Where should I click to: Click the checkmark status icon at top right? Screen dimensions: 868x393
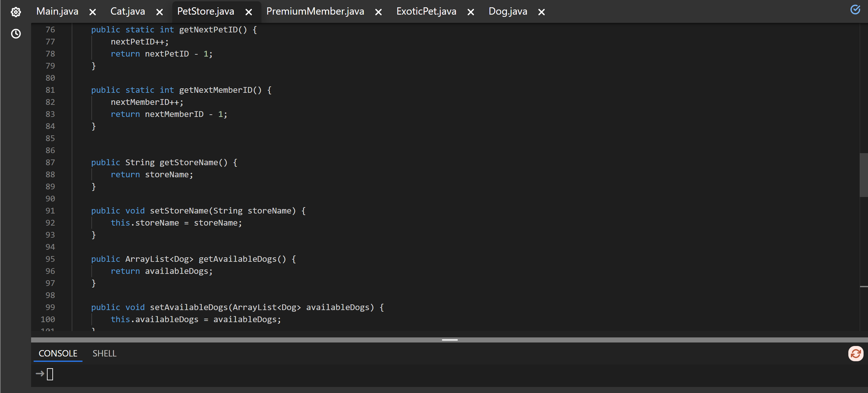(x=855, y=10)
